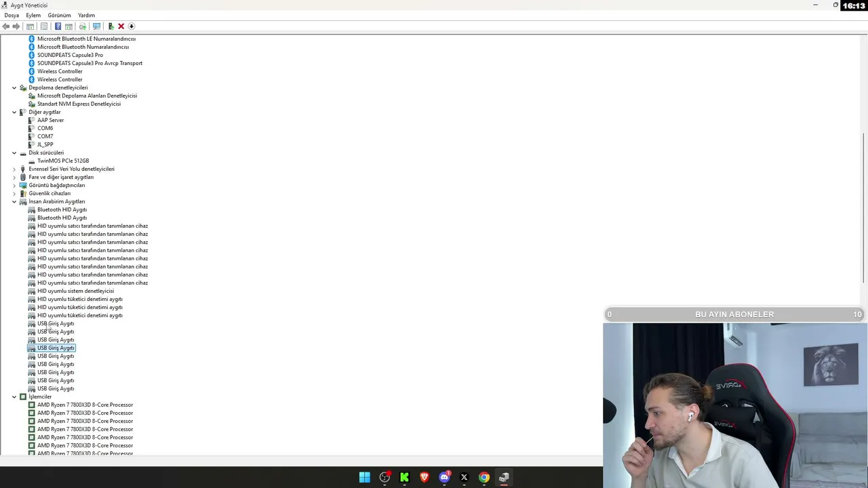Click the monitor icon of Görüntü bağdaştırıcıları
This screenshot has width=868, height=488.
pyautogui.click(x=23, y=185)
